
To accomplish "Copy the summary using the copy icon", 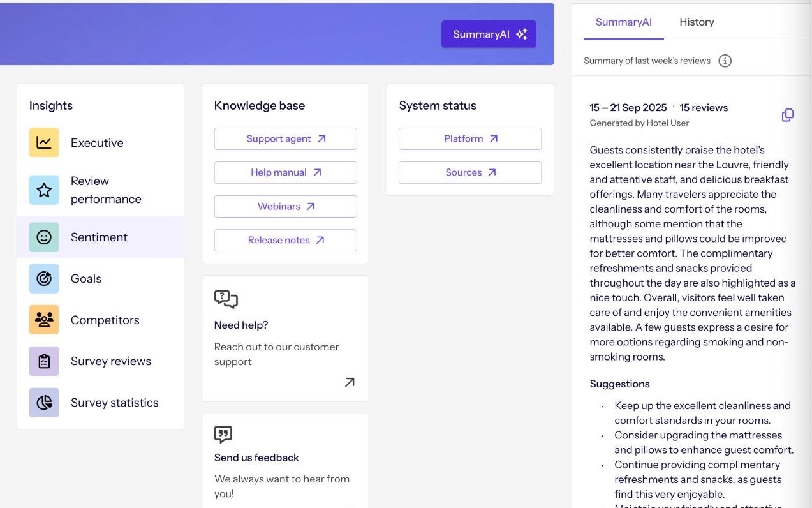I will pyautogui.click(x=788, y=115).
